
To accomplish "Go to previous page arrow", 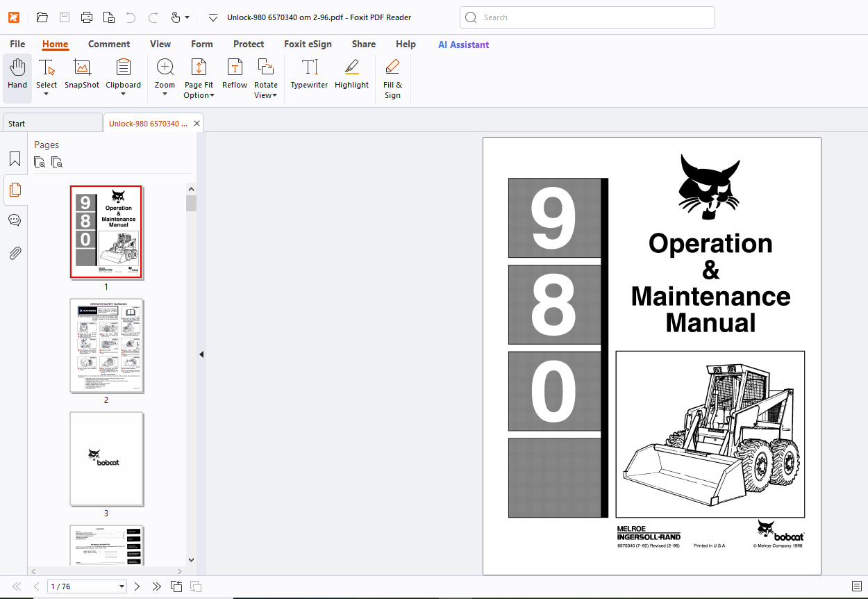I will 36,586.
